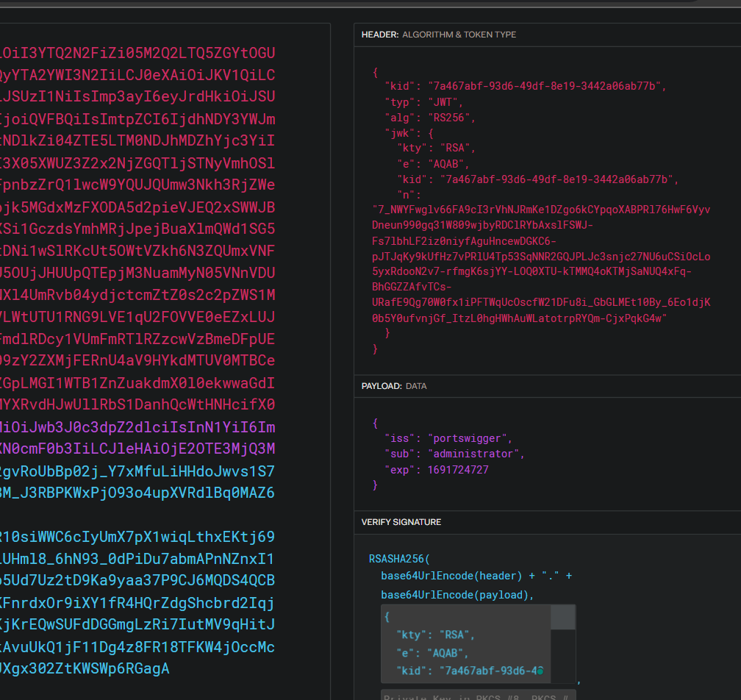Click the red header segment of the encoded token

137,228
